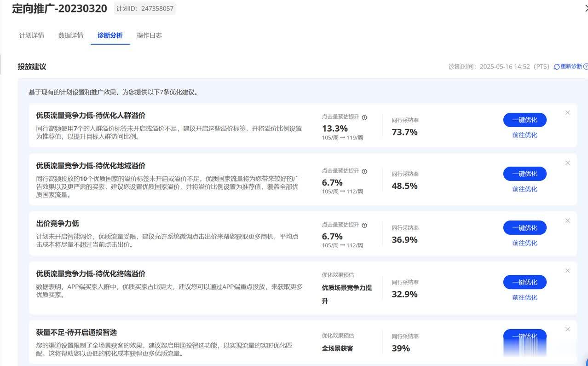Click the 出价竞争力低 heading
The height and width of the screenshot is (366, 588).
point(58,223)
